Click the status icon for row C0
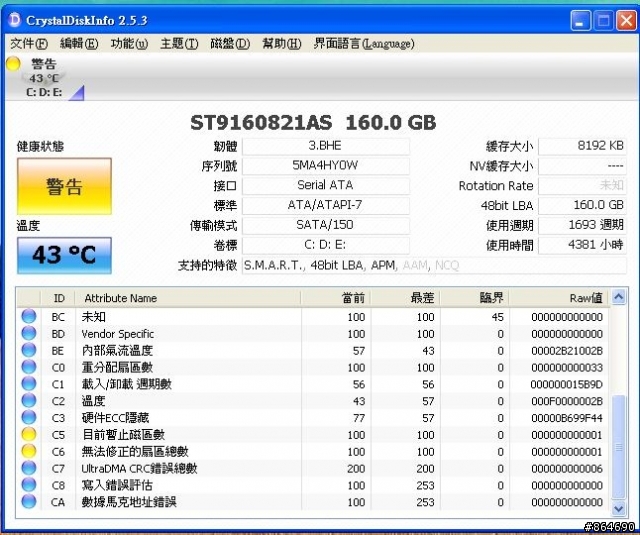Image resolution: width=640 pixels, height=535 pixels. click(29, 367)
